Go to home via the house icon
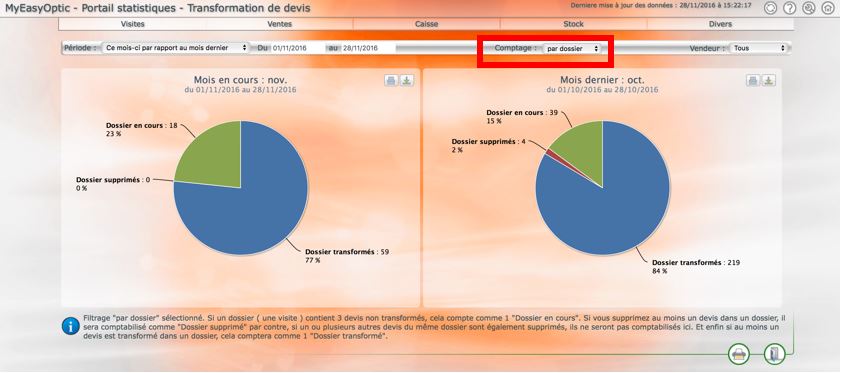 click(827, 8)
